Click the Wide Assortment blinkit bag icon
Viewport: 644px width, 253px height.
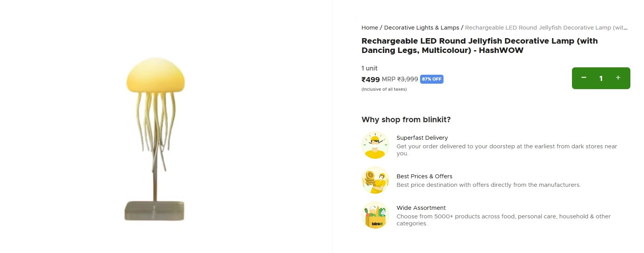375,215
